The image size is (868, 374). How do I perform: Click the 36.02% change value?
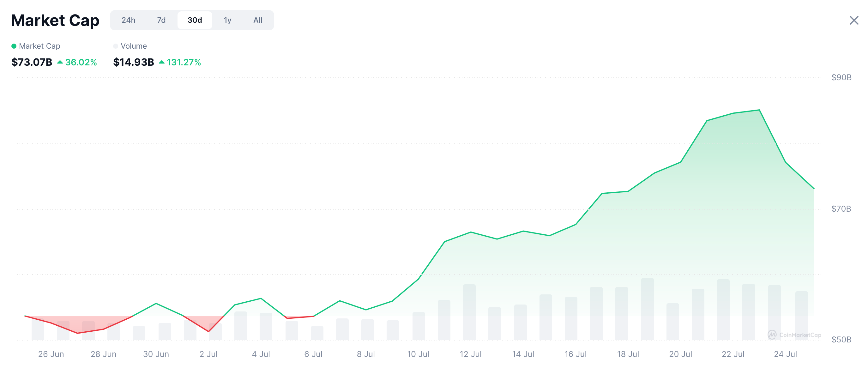[81, 62]
